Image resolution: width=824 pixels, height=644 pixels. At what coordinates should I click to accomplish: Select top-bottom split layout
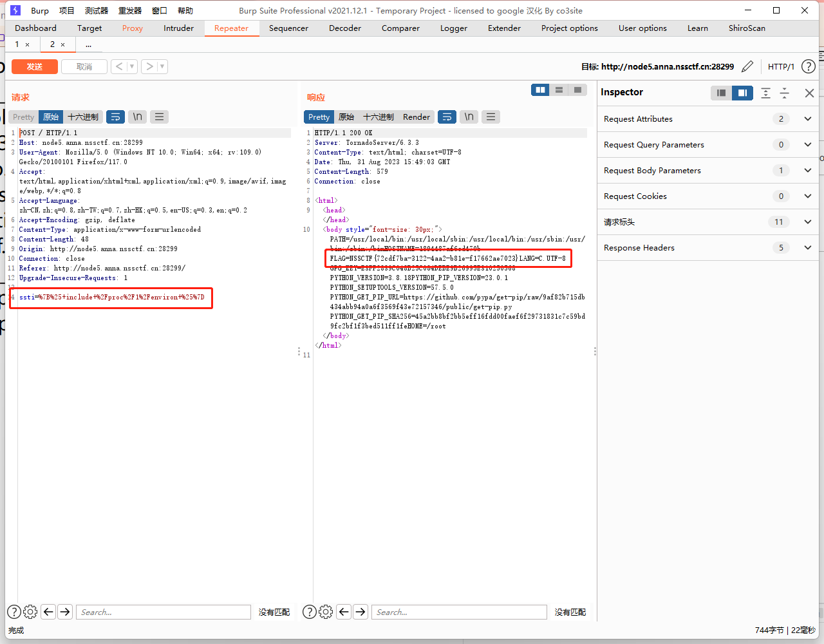click(x=559, y=90)
